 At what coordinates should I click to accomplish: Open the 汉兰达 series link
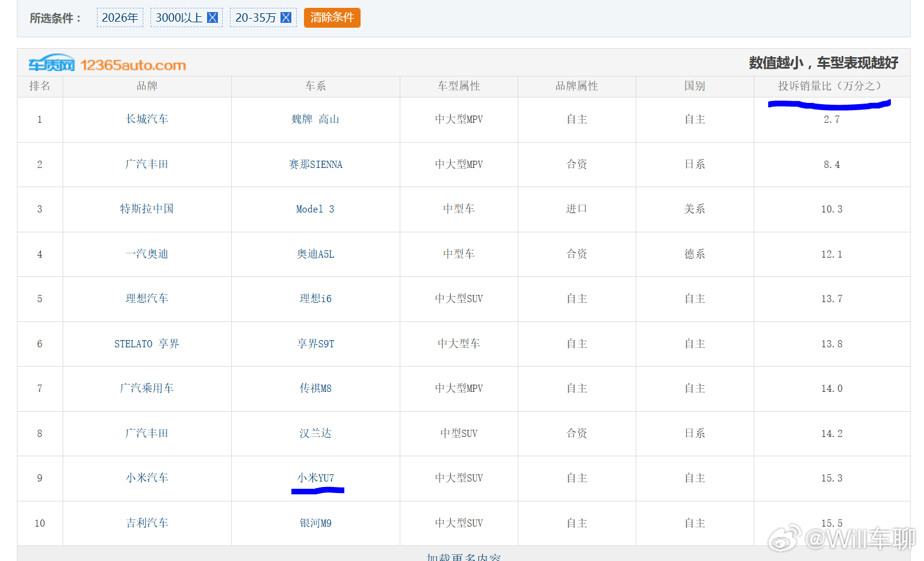click(x=315, y=433)
